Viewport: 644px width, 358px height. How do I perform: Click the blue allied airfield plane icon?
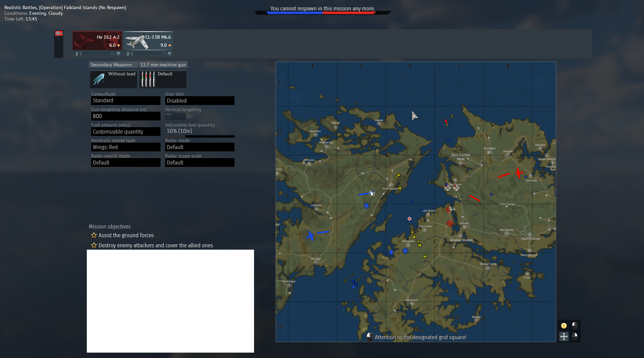[x=310, y=236]
